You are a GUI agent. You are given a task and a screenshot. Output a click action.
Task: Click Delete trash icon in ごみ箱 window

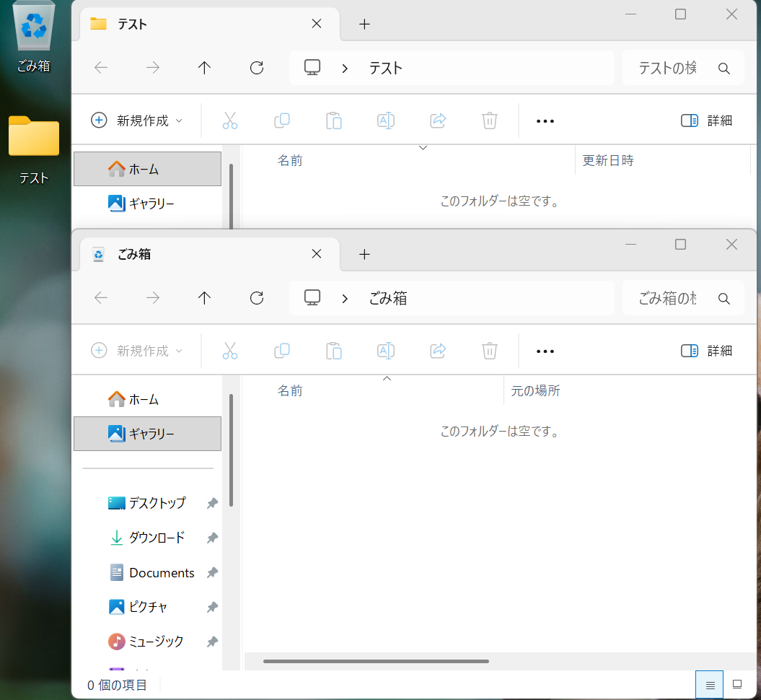[490, 351]
